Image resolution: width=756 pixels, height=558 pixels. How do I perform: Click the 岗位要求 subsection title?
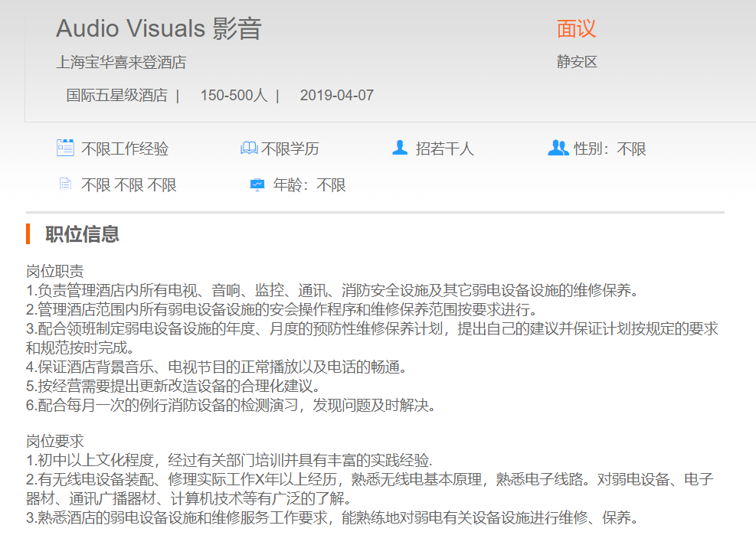click(55, 442)
